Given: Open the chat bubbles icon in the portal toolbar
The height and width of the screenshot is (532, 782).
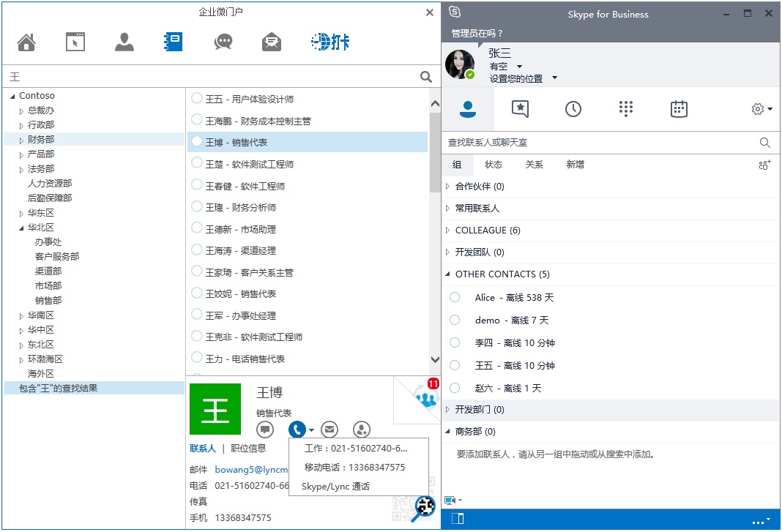Looking at the screenshot, I should [x=223, y=42].
